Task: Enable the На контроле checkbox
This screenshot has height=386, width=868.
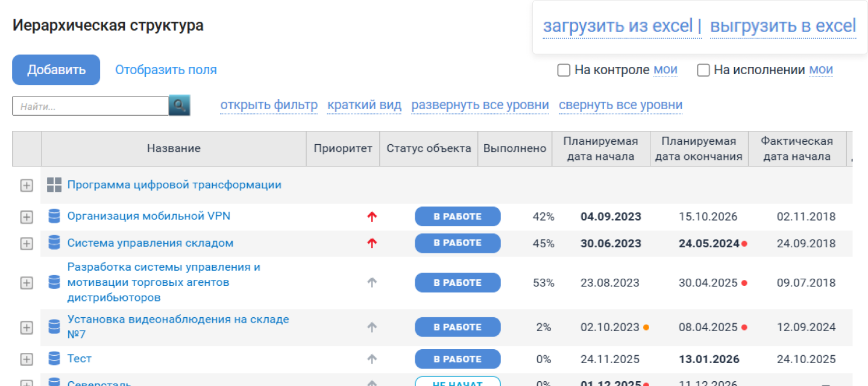Action: (564, 71)
